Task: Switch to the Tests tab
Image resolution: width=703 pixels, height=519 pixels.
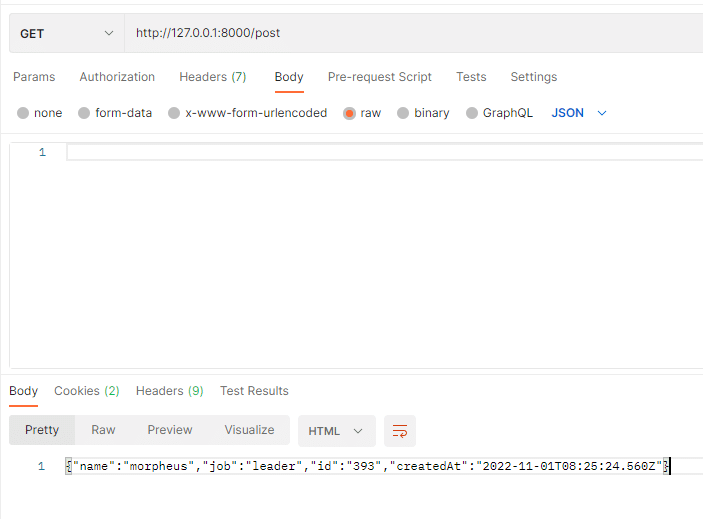Action: pos(471,77)
